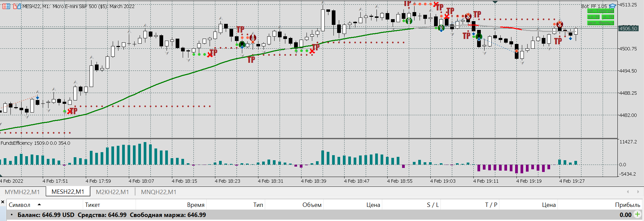Toggle the bot's 'кл.Фильт' filter button
The width and height of the screenshot is (644, 221).
(601, 23)
